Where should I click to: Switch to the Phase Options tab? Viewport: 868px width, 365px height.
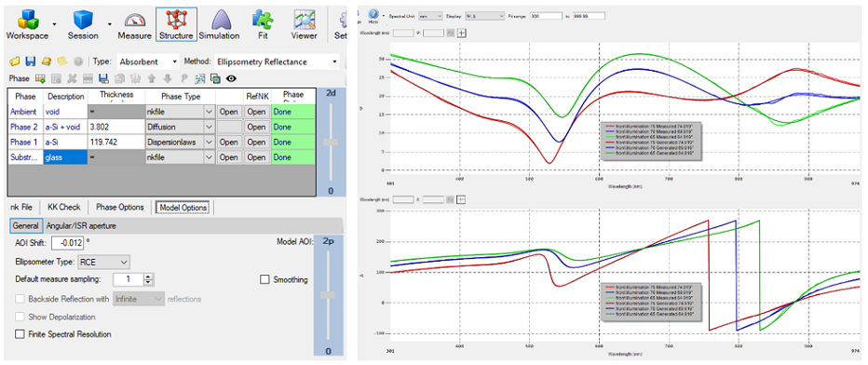pos(119,208)
